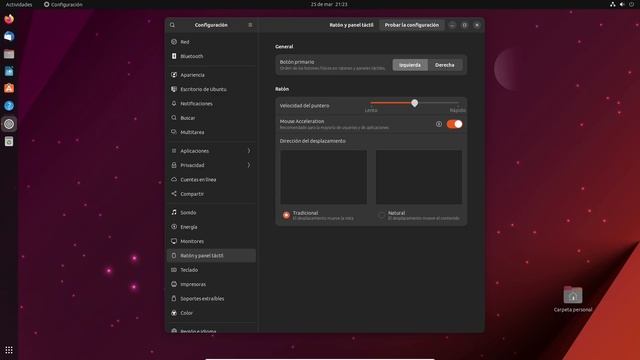The width and height of the screenshot is (640, 360).
Task: Click the Privacidad lock icon
Action: [x=174, y=165]
